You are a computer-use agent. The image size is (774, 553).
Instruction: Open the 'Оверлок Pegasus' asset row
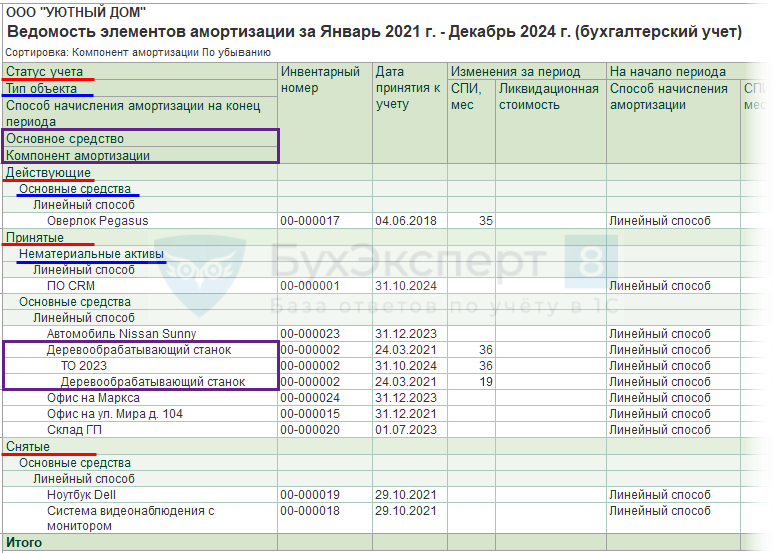(x=140, y=221)
